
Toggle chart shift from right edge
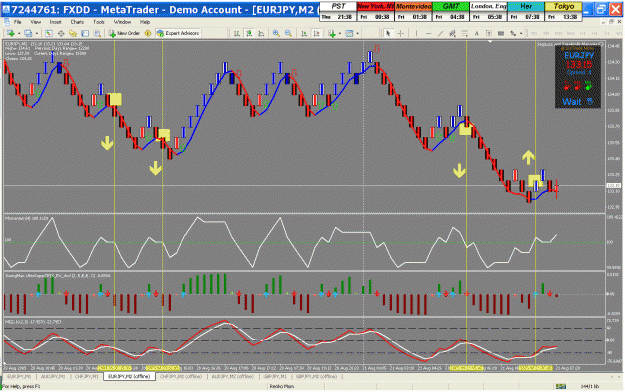tap(316, 33)
